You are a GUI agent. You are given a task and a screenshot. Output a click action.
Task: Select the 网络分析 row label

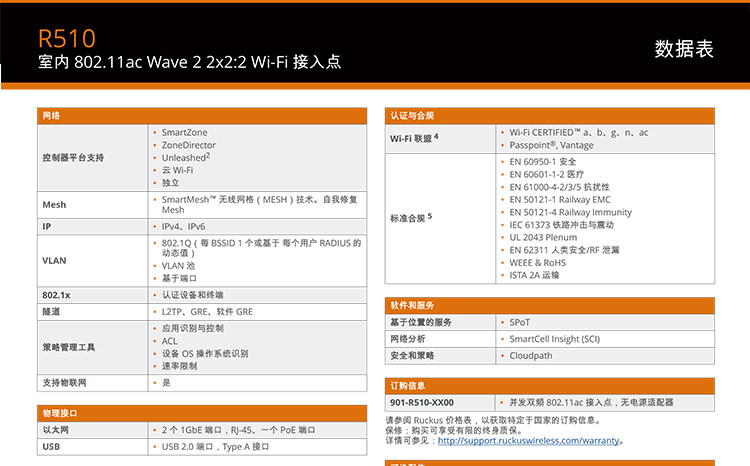[x=408, y=339]
